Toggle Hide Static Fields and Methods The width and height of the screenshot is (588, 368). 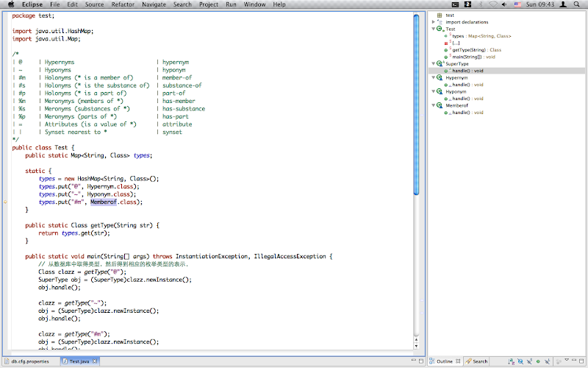(529, 361)
